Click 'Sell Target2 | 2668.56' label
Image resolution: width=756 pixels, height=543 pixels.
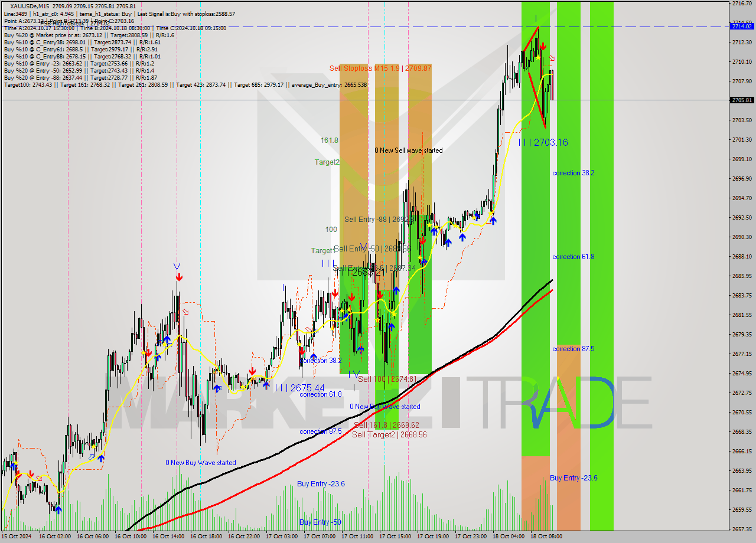click(389, 434)
